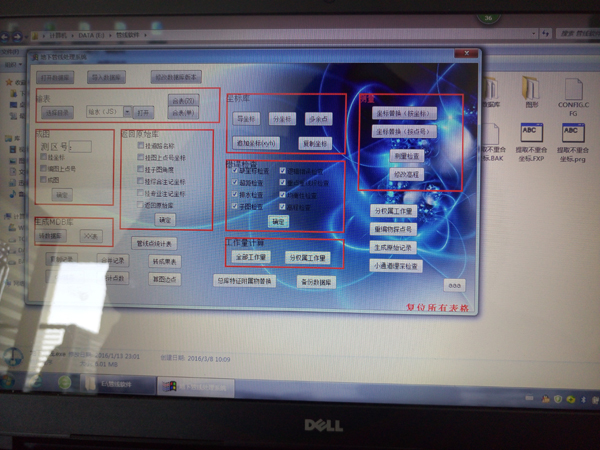Image resolution: width=600 pixels, height=450 pixels.
Task: Click the 导入数据库 button
Action: [107, 77]
